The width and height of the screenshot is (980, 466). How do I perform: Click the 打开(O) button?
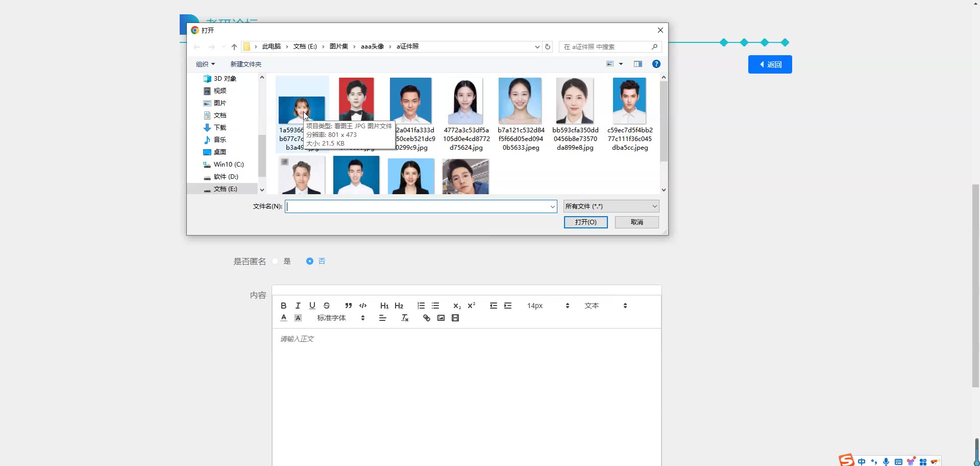585,222
